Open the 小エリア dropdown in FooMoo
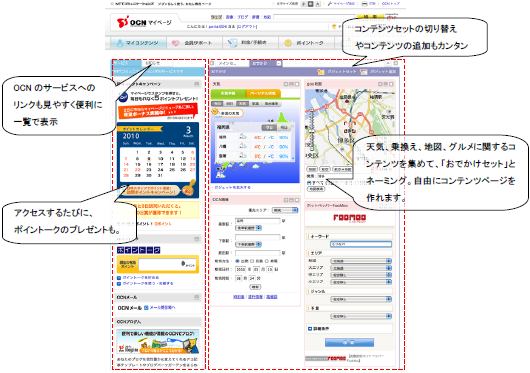The width and height of the screenshot is (530, 373). coord(361,281)
